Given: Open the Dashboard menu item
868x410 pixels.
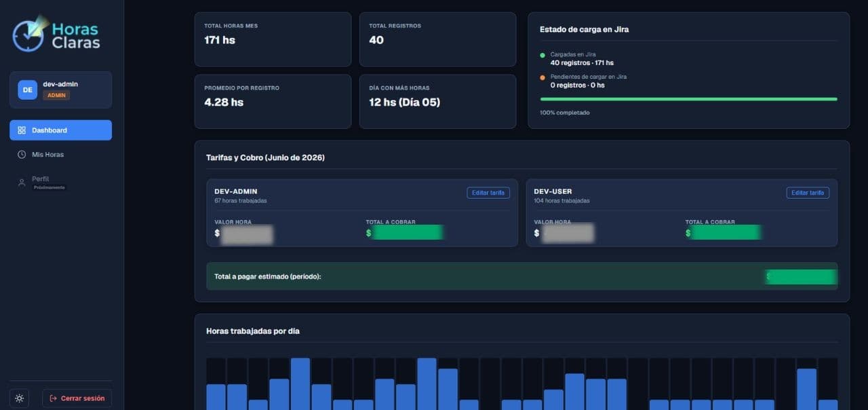Looking at the screenshot, I should 60,130.
